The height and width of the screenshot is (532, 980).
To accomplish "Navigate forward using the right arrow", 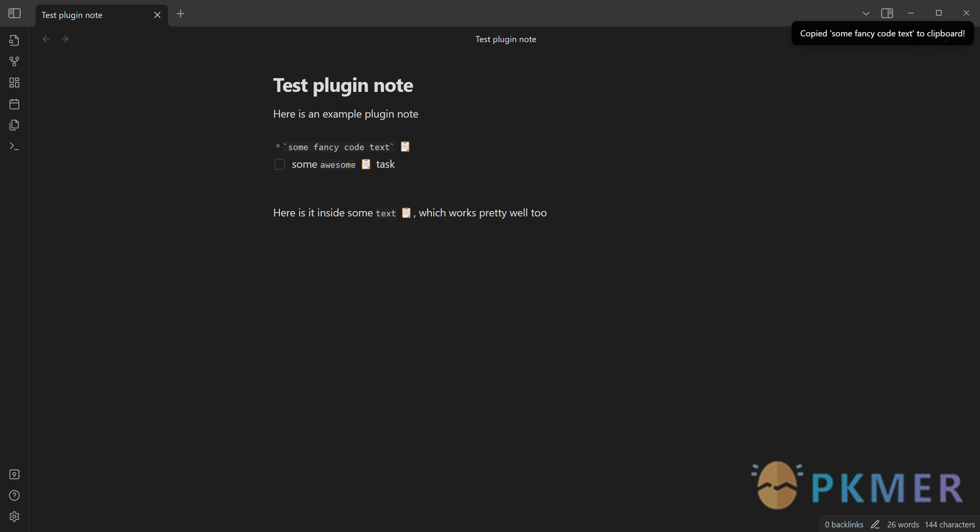I will point(65,39).
